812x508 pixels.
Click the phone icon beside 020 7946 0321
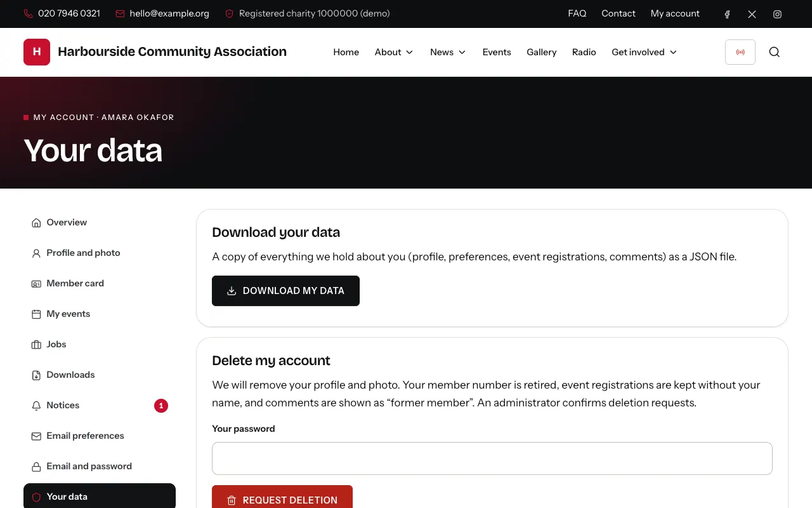[28, 13]
